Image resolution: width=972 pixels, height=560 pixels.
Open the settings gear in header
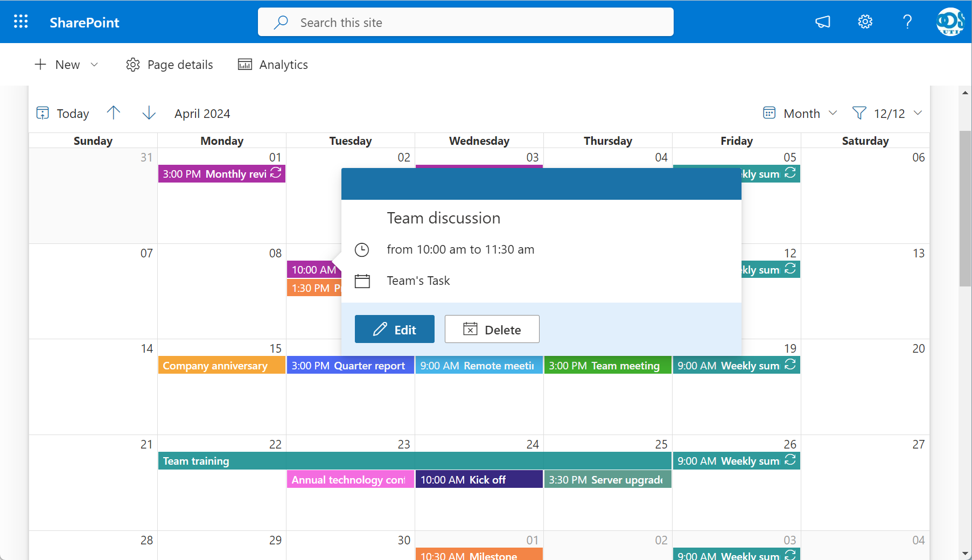(865, 22)
